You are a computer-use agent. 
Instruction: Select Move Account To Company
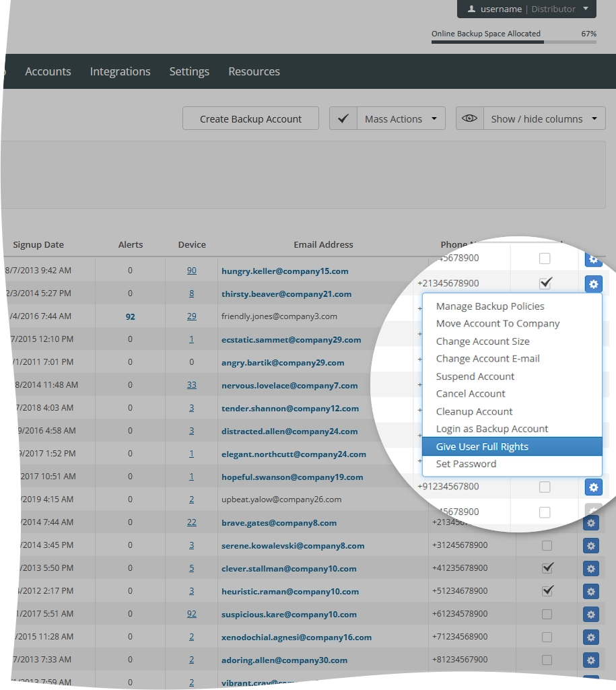click(498, 324)
